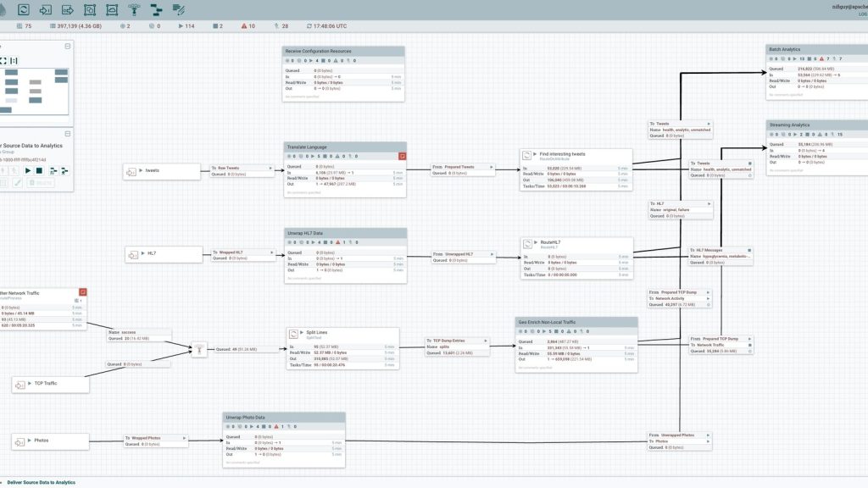Click the warning icon on Unwrap HL7 Data
The width and height of the screenshot is (868, 488).
[337, 242]
